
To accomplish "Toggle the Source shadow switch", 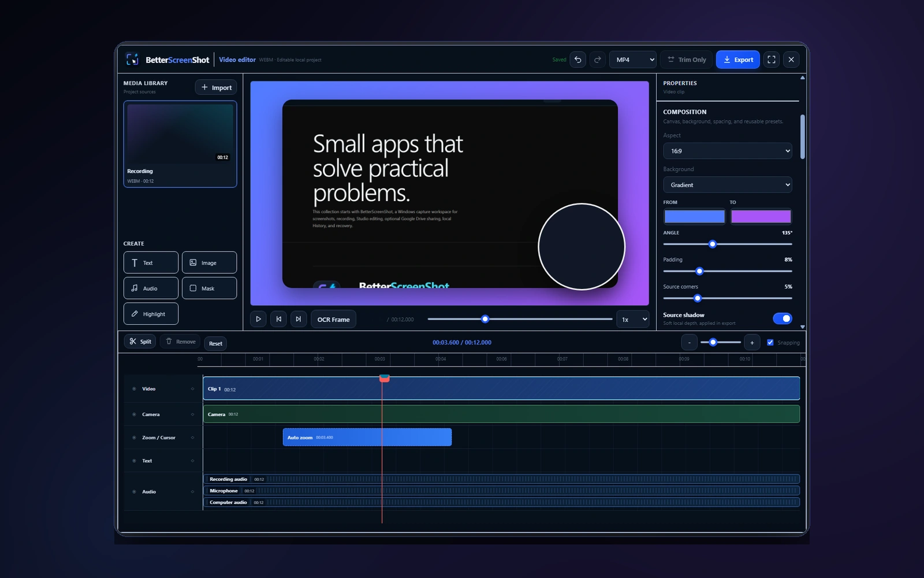I will [x=783, y=318].
